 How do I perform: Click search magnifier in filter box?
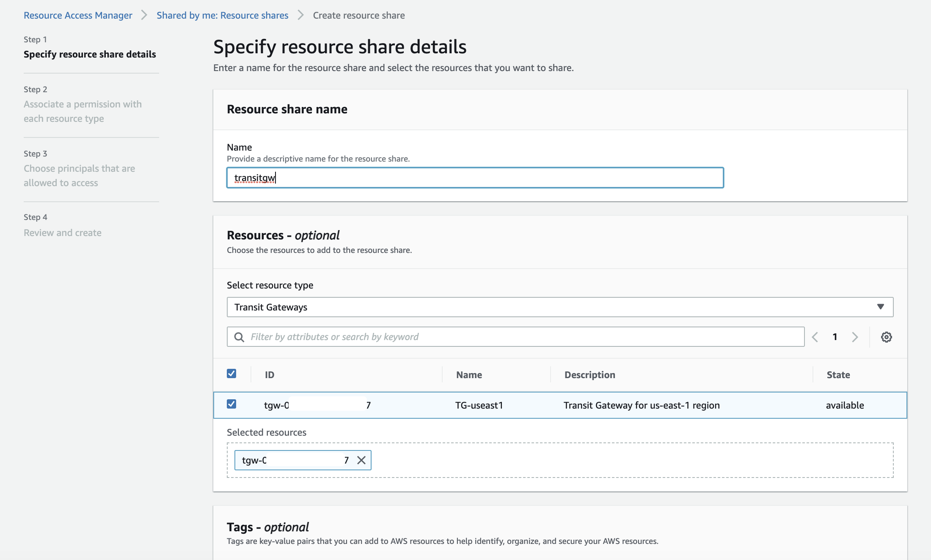[x=239, y=337]
